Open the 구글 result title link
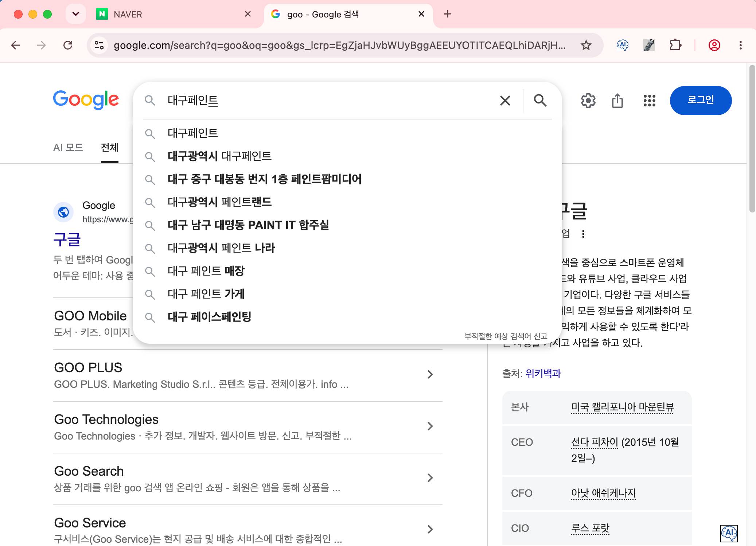This screenshot has width=756, height=546. click(67, 239)
